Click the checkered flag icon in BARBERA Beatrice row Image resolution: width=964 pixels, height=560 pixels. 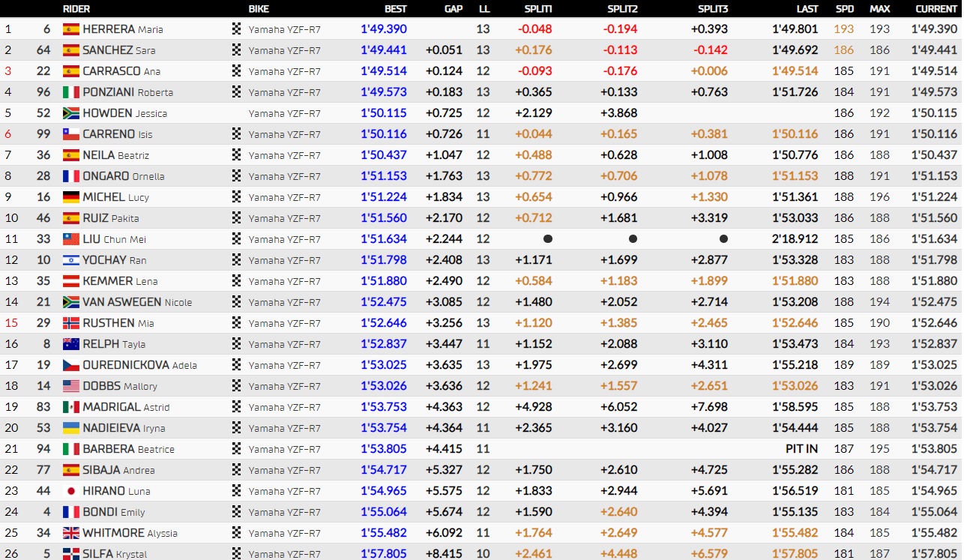pyautogui.click(x=237, y=449)
